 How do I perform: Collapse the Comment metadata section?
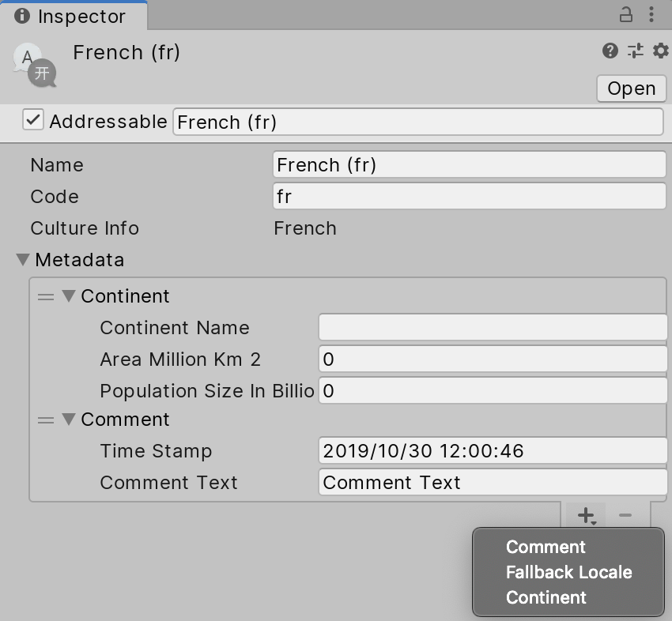(69, 420)
